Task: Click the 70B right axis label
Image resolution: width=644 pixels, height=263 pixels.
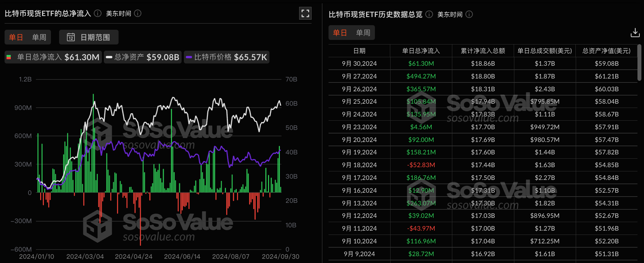Action: click(x=291, y=79)
